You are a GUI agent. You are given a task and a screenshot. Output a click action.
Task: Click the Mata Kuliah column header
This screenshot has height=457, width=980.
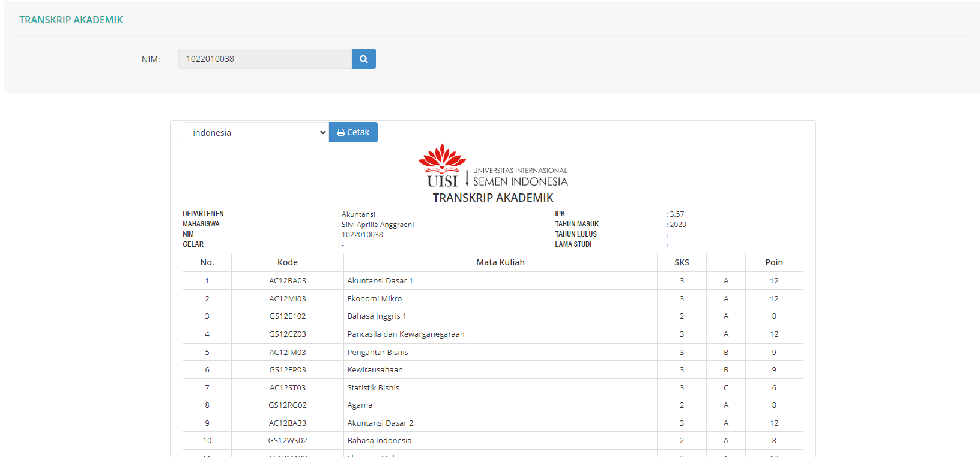click(x=500, y=262)
